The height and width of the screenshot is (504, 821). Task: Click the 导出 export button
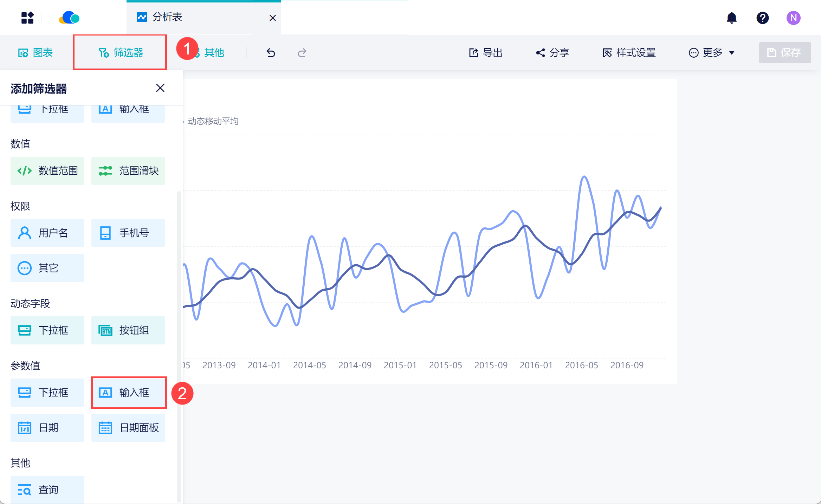(x=486, y=53)
